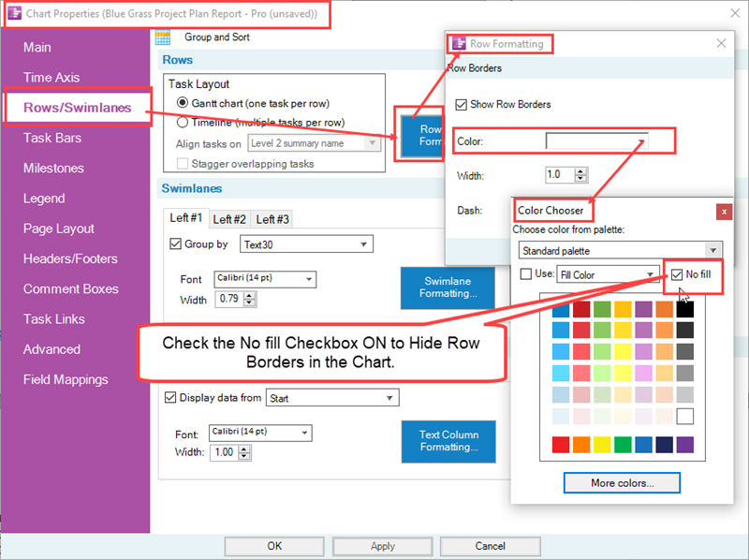Pick navy swatch in bottom row
Image resolution: width=749 pixels, height=560 pixels.
[x=664, y=445]
